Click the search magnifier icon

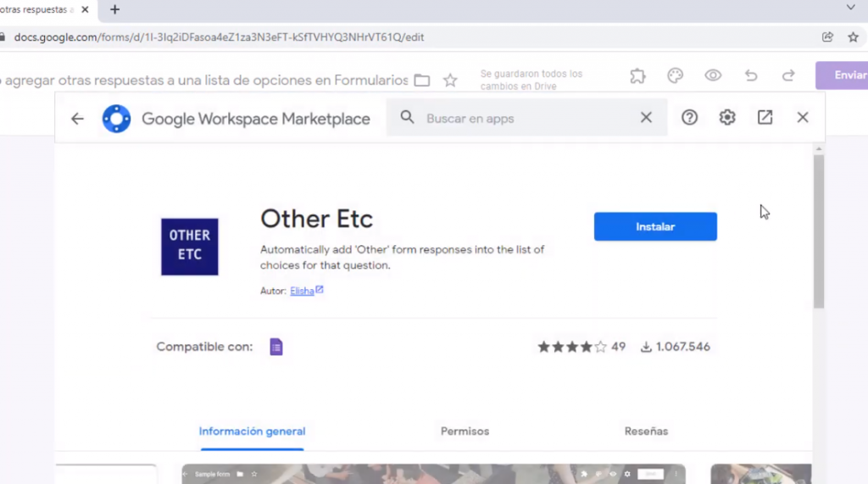(408, 118)
